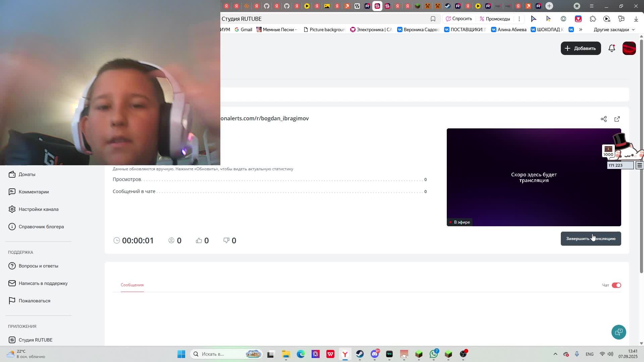The width and height of the screenshot is (644, 362).
Task: Click the share icon above the stream preview
Action: (603, 119)
